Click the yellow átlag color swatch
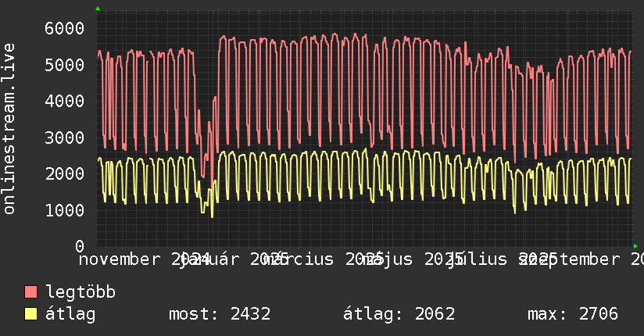 point(30,313)
